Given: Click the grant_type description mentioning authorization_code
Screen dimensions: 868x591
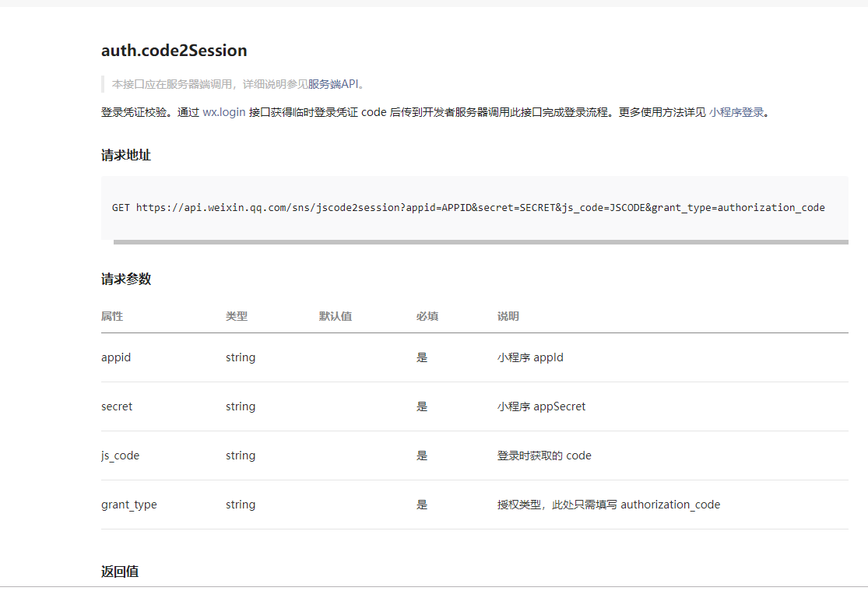Looking at the screenshot, I should pyautogui.click(x=608, y=505).
